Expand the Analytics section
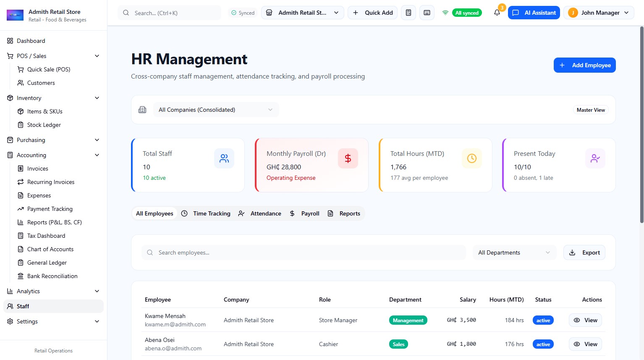Image resolution: width=644 pixels, height=360 pixels. 53,291
